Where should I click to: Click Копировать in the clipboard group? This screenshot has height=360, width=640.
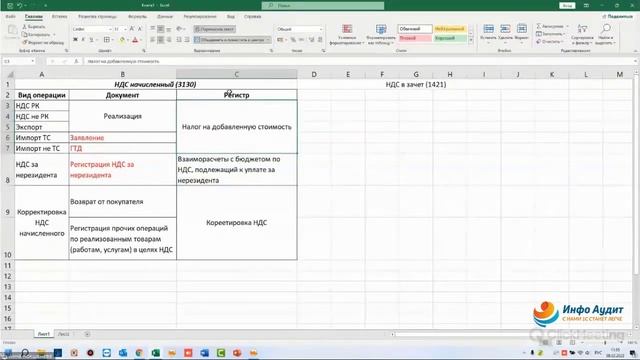37,34
